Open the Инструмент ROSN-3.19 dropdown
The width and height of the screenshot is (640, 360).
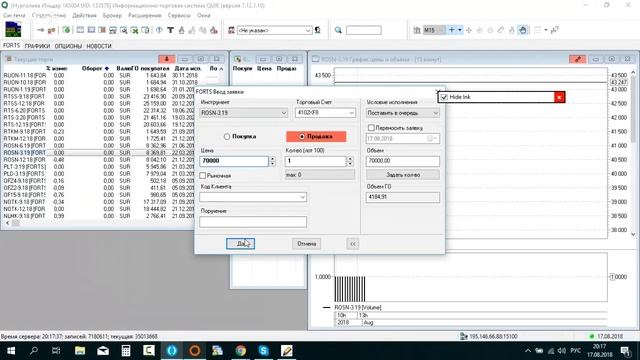coord(243,113)
